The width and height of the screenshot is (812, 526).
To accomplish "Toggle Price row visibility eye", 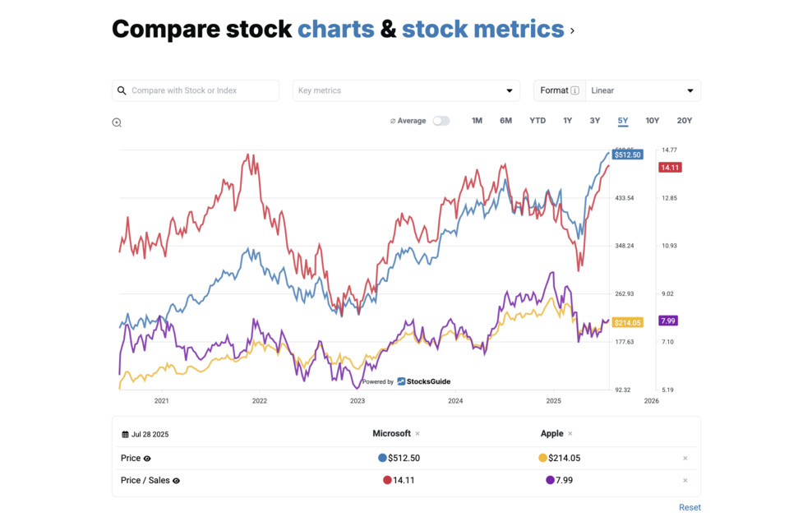I will [x=147, y=459].
